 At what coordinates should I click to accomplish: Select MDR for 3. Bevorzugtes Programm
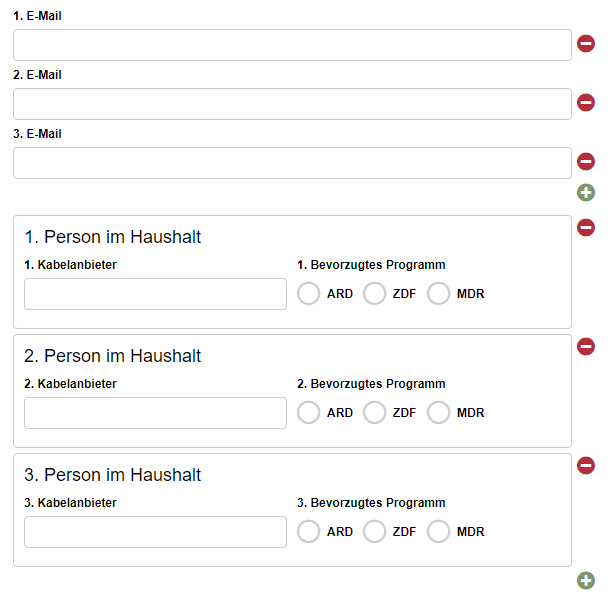coord(438,531)
